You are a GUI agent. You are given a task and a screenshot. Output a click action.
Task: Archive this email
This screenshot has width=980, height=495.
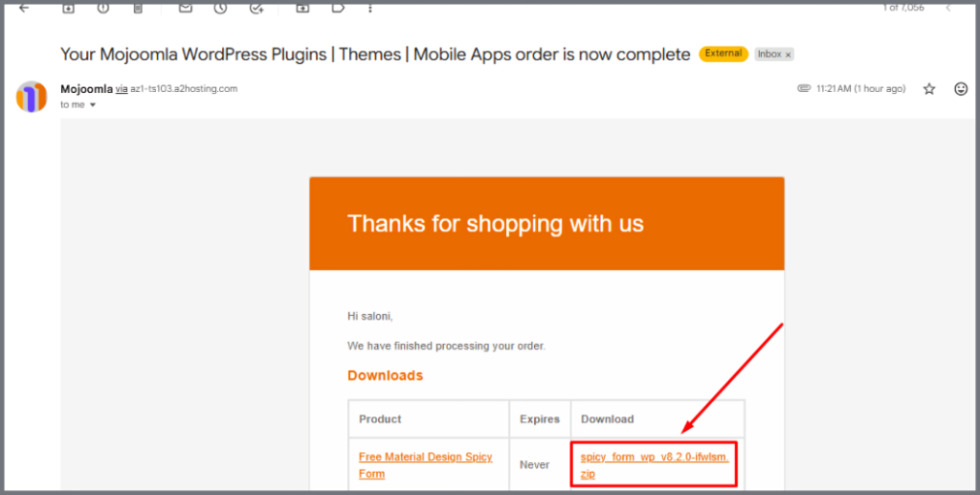(x=68, y=8)
